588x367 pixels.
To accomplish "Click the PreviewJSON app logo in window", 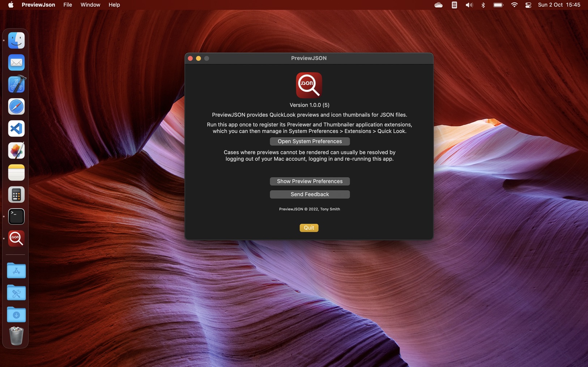I will click(309, 85).
